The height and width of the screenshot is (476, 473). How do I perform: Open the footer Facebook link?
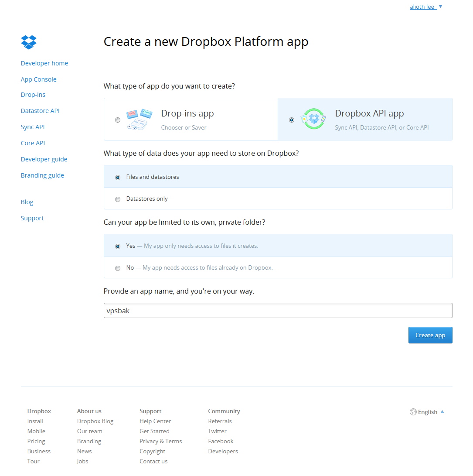pos(221,442)
